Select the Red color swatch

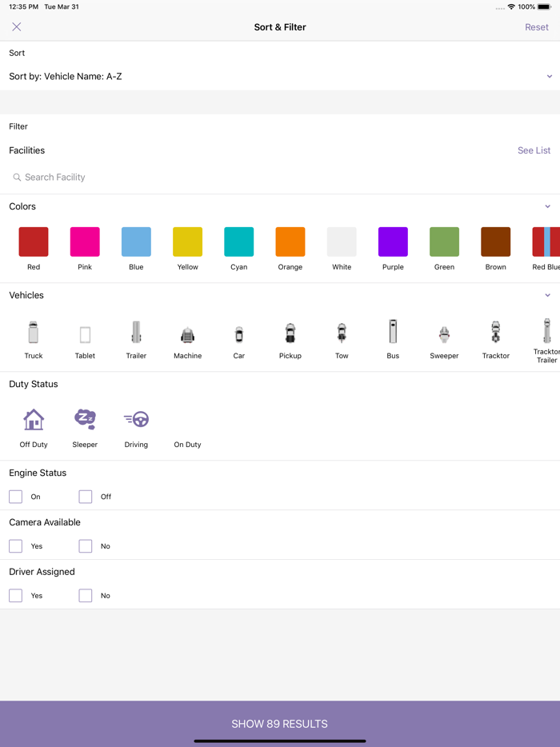[x=34, y=242]
